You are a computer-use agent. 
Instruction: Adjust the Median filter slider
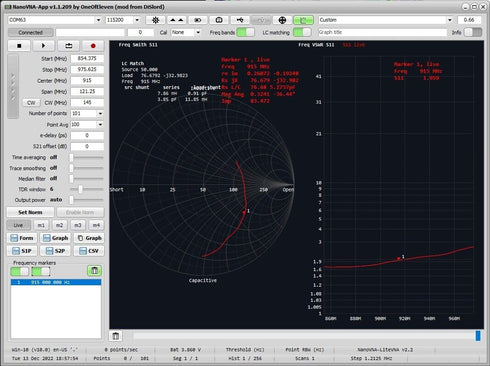(86, 179)
